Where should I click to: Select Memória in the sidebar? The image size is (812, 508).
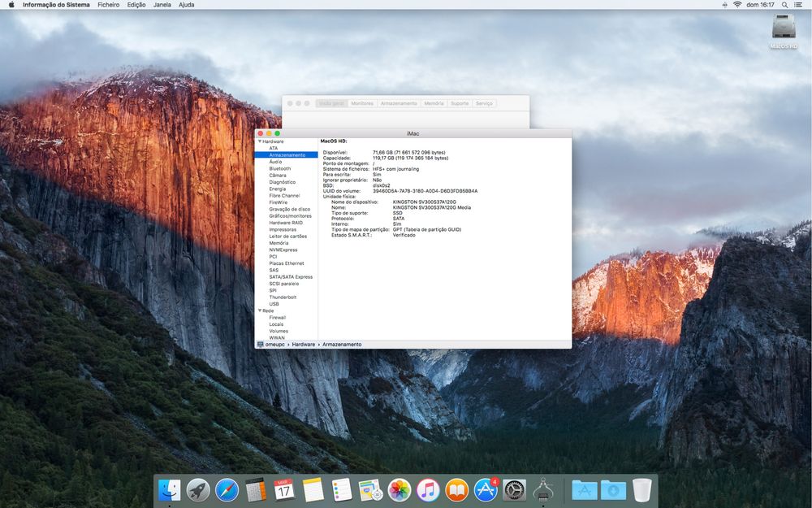click(279, 242)
